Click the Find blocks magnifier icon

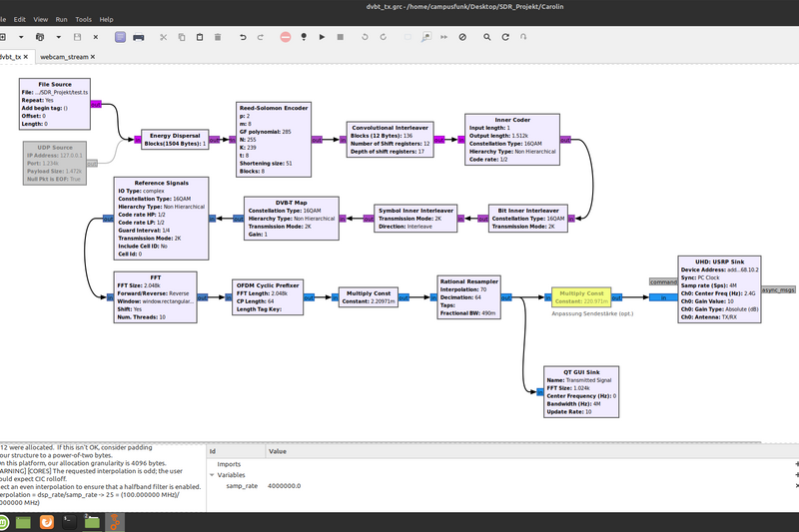click(x=487, y=37)
